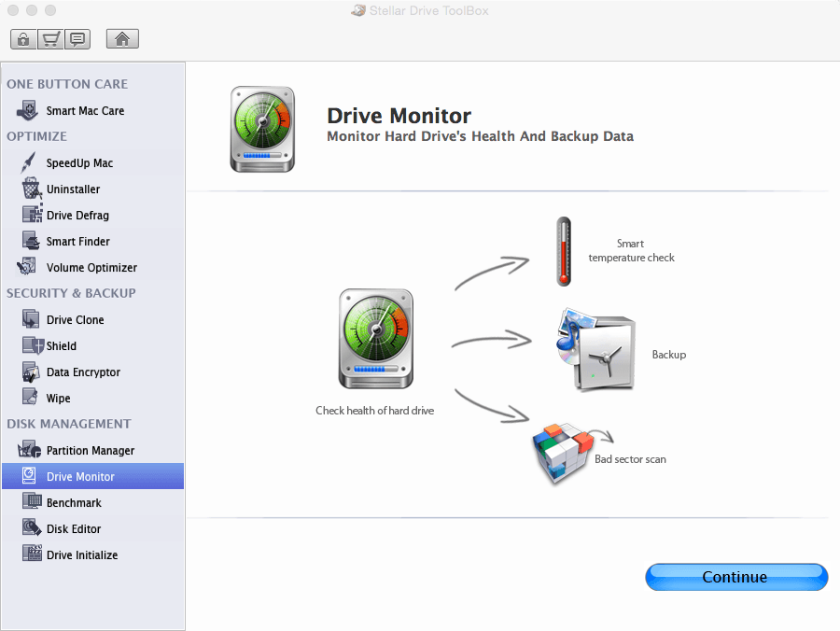This screenshot has width=840, height=631.
Task: Click the Backup safe vault icon
Action: coord(595,349)
